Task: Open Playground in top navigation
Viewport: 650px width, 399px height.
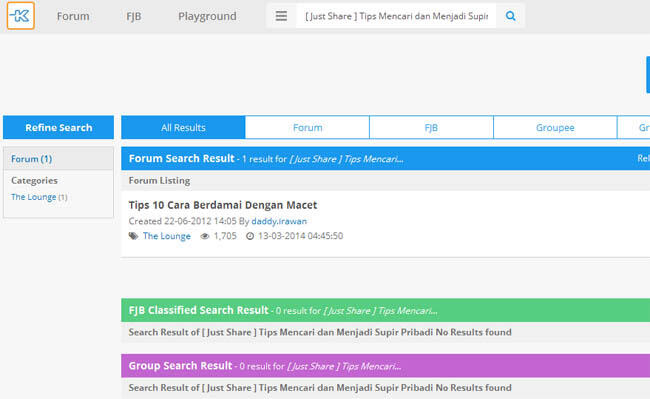Action: pos(207,16)
